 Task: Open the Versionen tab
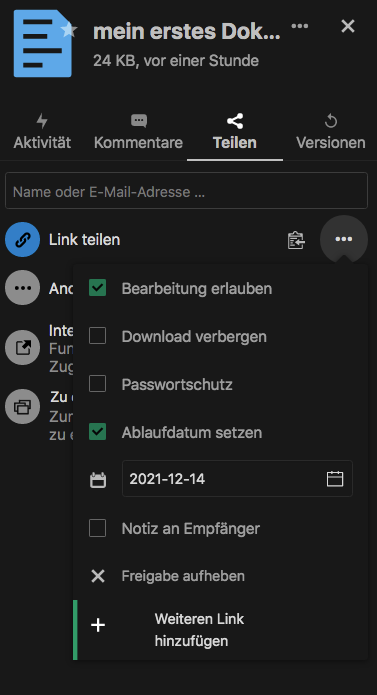(x=330, y=132)
